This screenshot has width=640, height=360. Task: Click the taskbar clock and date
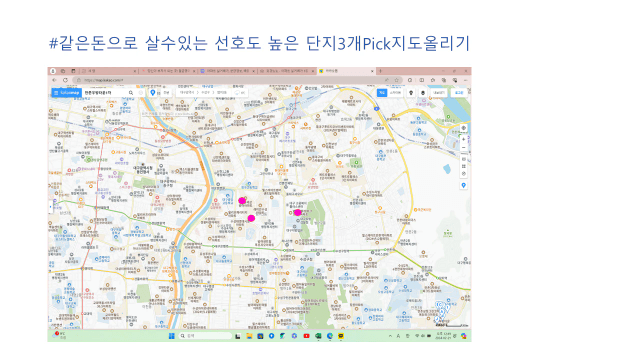[443, 336]
